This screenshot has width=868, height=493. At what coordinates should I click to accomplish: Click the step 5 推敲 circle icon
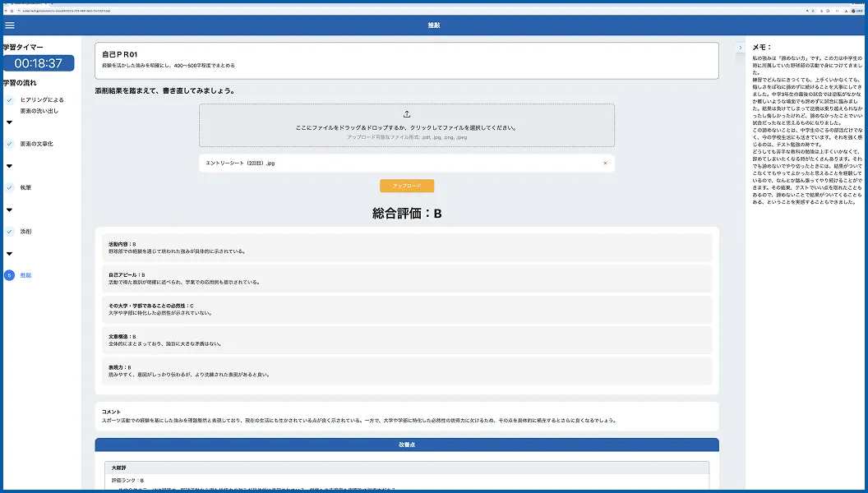[9, 275]
